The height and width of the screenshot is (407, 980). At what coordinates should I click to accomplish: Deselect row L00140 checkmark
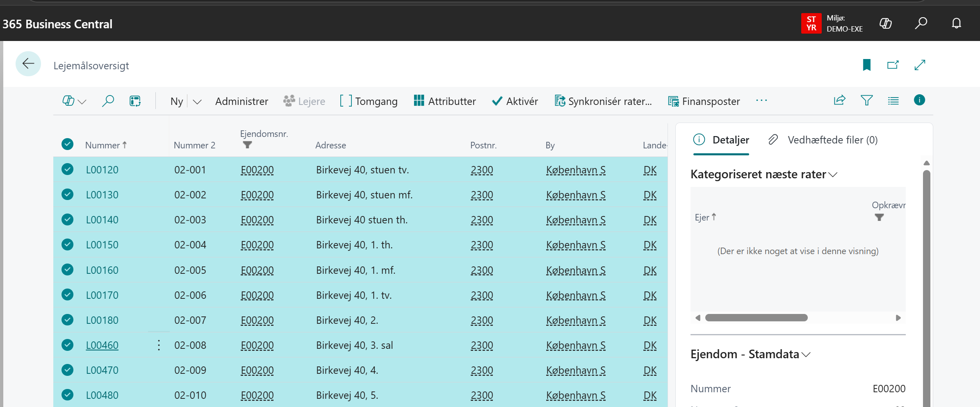[67, 220]
